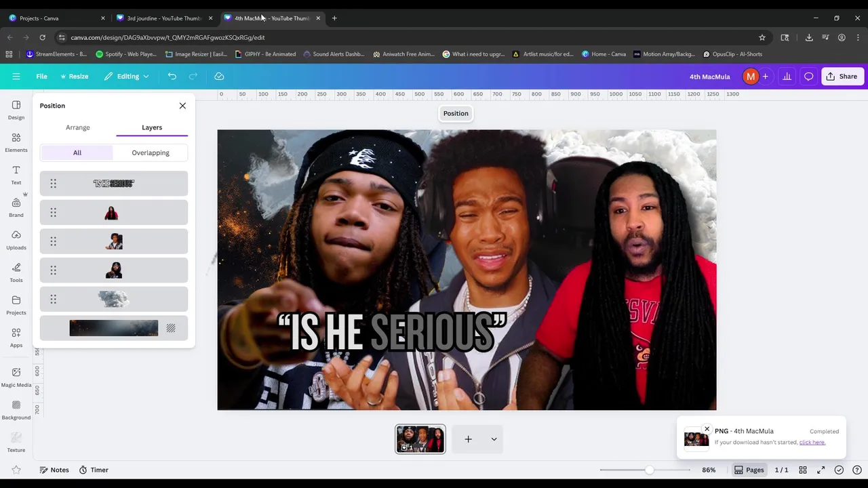This screenshot has height=488, width=868.
Task: Click the star icon at sidebar bottom
Action: [16, 470]
